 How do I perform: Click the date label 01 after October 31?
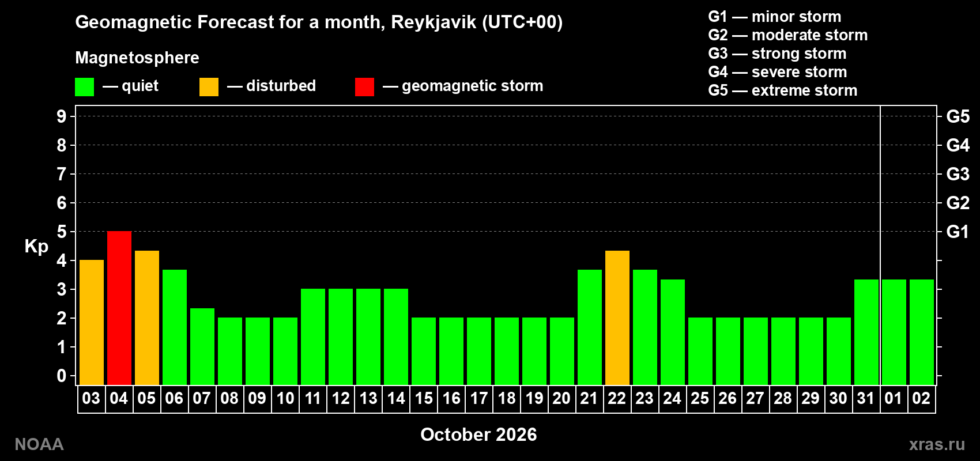pos(894,398)
